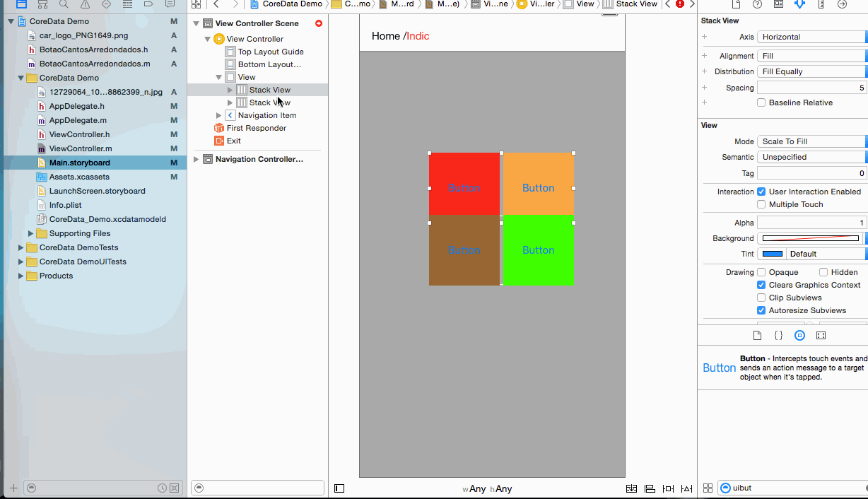The height and width of the screenshot is (499, 868).
Task: Open the Object library icon
Action: 799,336
